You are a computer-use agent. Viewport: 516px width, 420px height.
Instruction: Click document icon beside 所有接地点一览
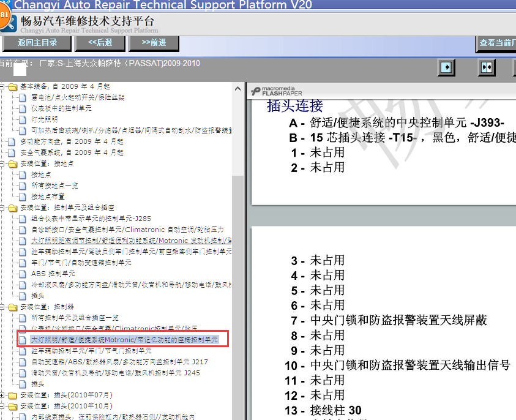(x=23, y=186)
